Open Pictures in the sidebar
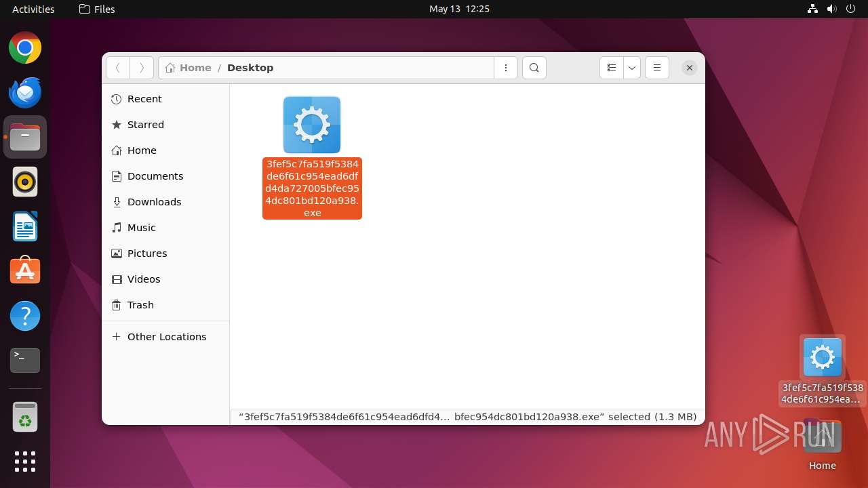The image size is (868, 488). coord(165,253)
